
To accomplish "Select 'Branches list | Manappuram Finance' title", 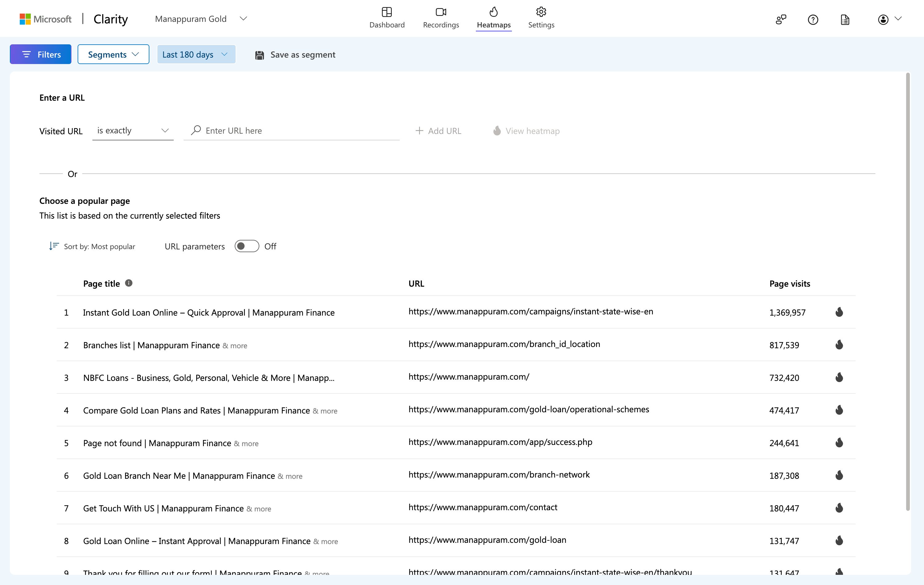I will [151, 345].
